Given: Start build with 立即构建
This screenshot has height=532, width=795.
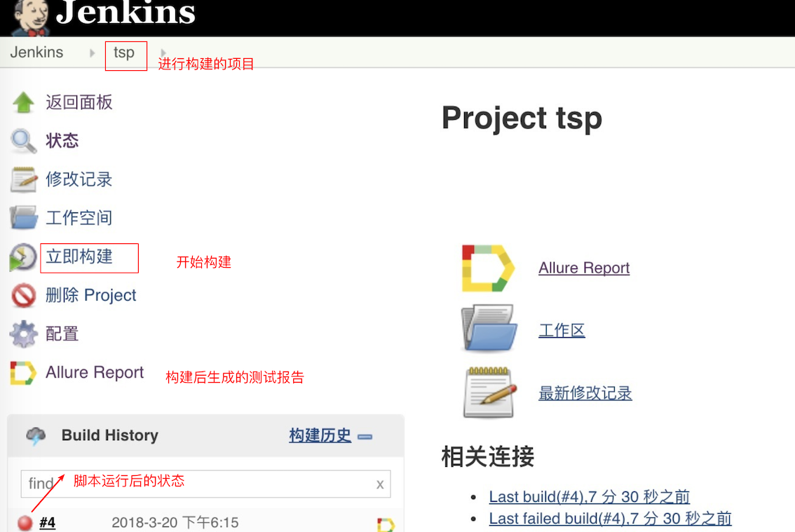Looking at the screenshot, I should [x=79, y=257].
